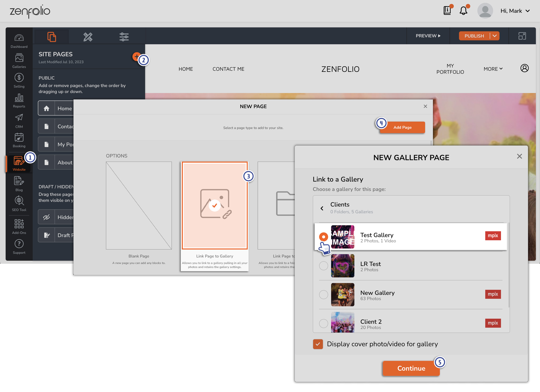Click the PUBLISH button
Image resolution: width=540 pixels, height=392 pixels.
pyautogui.click(x=474, y=36)
